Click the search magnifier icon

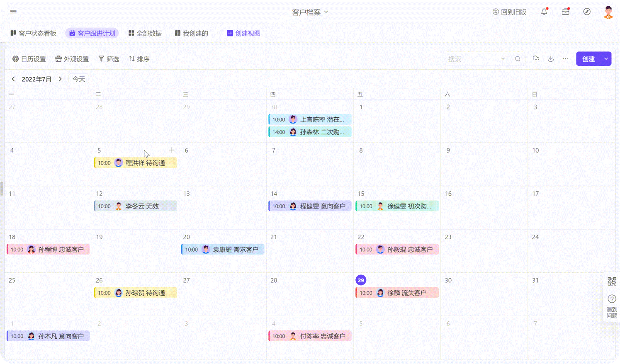[x=518, y=59]
